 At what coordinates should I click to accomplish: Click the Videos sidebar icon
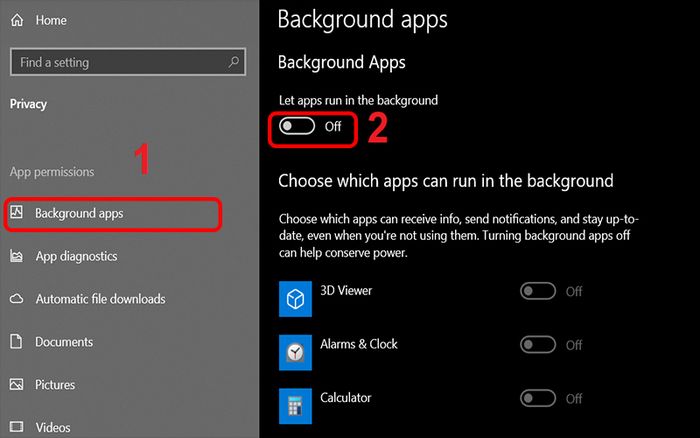click(x=17, y=426)
